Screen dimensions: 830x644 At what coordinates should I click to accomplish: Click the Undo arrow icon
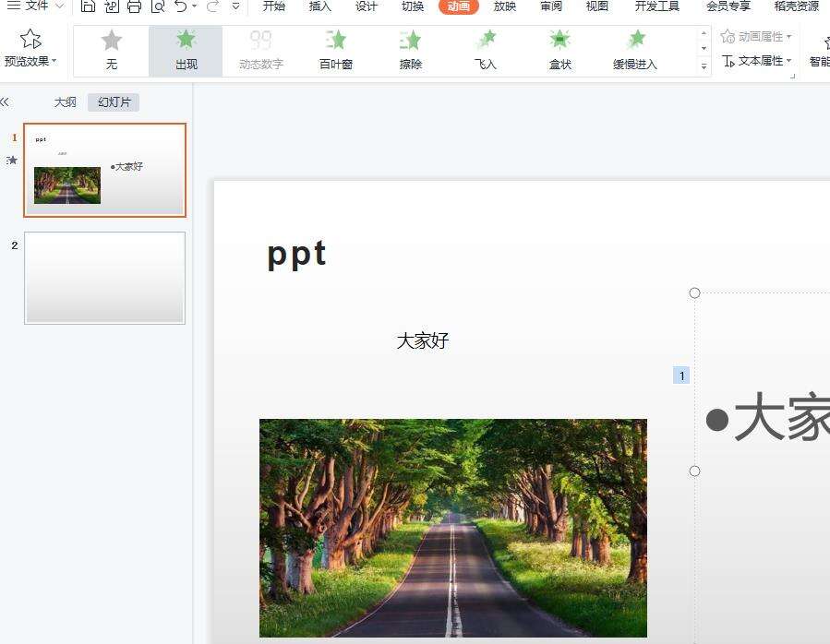pos(181,6)
